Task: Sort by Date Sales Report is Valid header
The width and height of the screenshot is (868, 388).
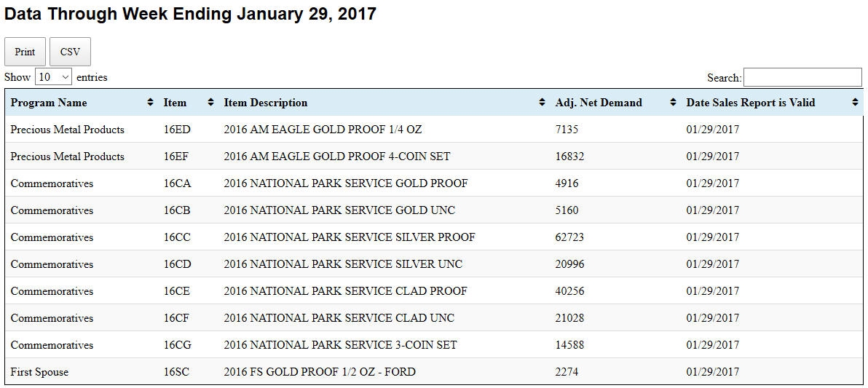Action: click(x=751, y=103)
